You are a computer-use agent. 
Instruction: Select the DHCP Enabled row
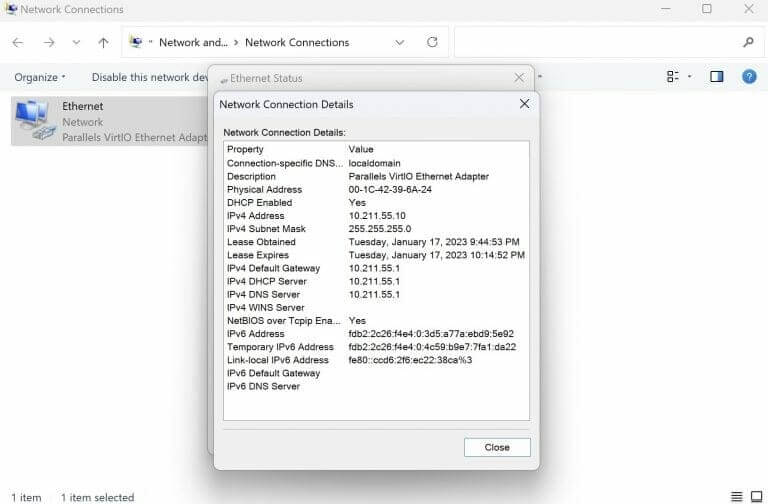click(376, 203)
